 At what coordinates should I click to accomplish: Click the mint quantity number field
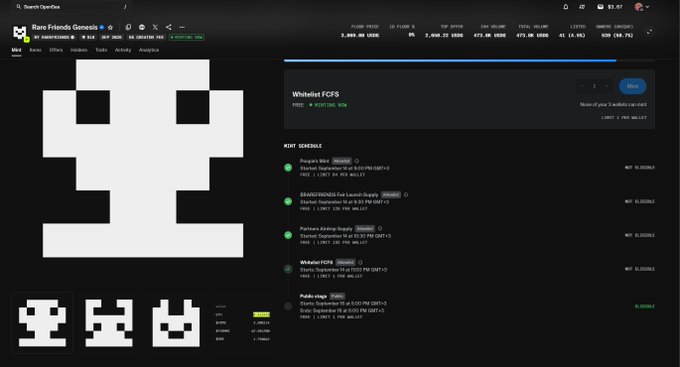coord(594,86)
